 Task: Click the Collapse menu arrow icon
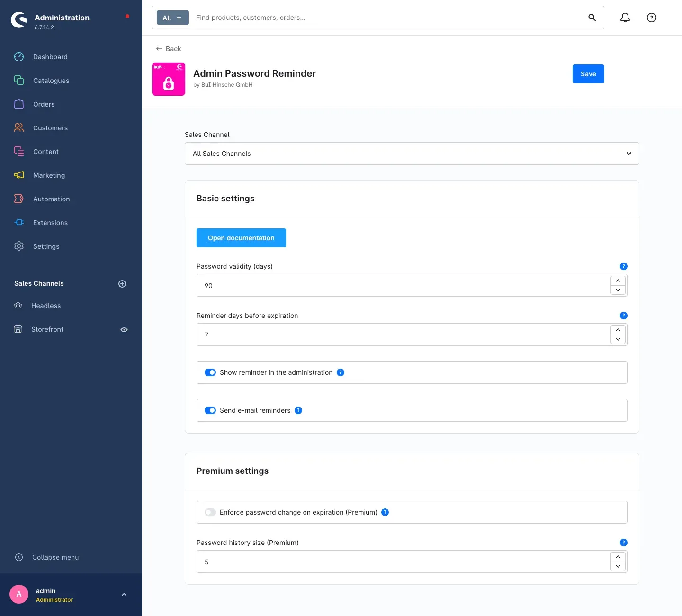(x=19, y=557)
